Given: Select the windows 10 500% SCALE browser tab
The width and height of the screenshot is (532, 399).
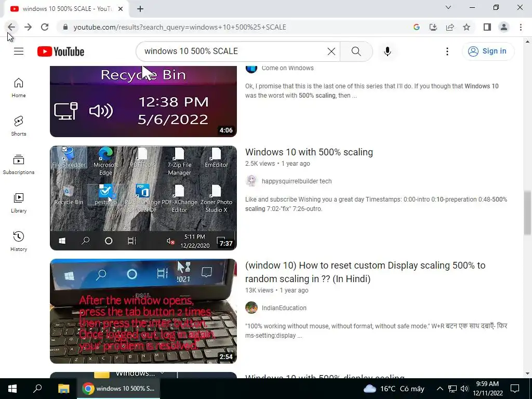Looking at the screenshot, I should click(x=66, y=9).
